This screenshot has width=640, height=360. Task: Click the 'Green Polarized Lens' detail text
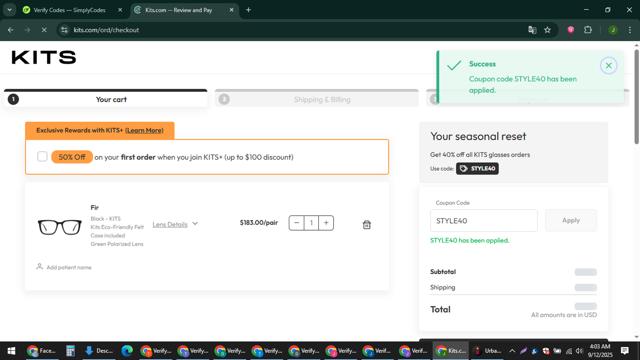click(x=117, y=244)
